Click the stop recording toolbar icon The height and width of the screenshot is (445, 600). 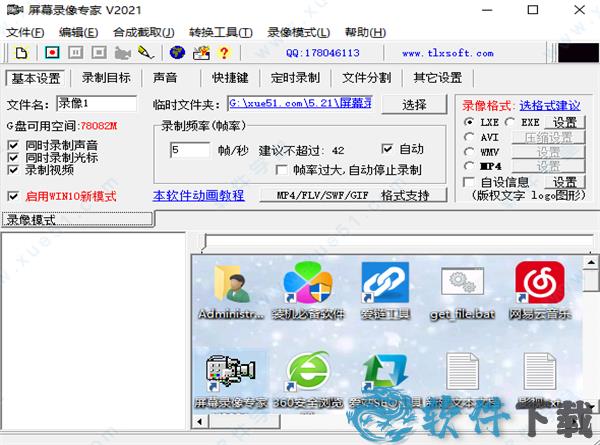pos(99,52)
